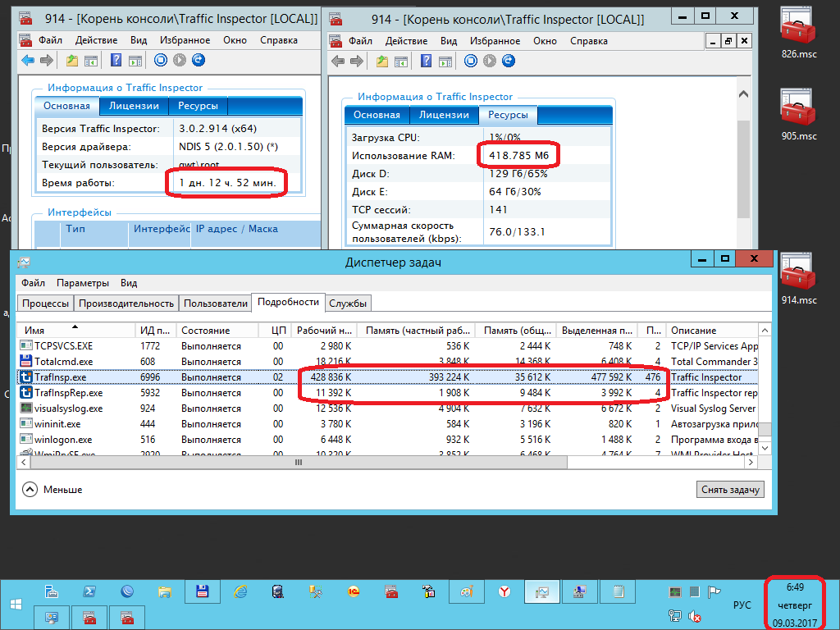Sort by the Описание column header
The image size is (840, 630).
(x=712, y=330)
